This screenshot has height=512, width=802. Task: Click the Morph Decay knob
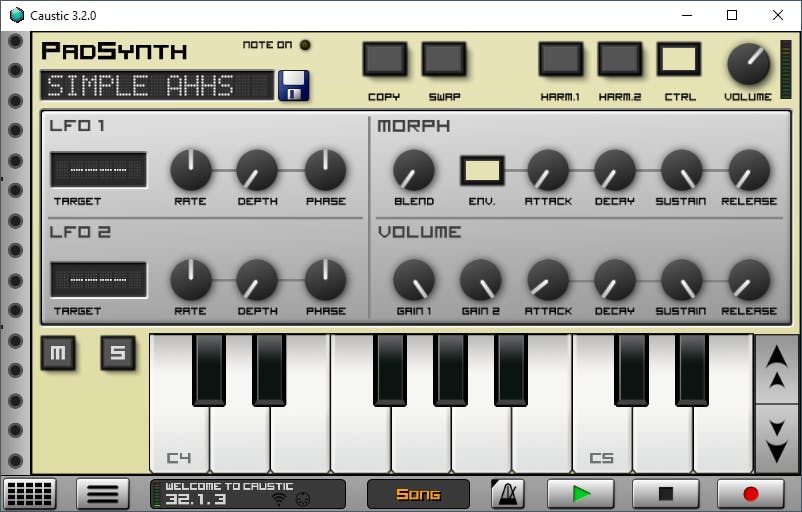click(615, 170)
